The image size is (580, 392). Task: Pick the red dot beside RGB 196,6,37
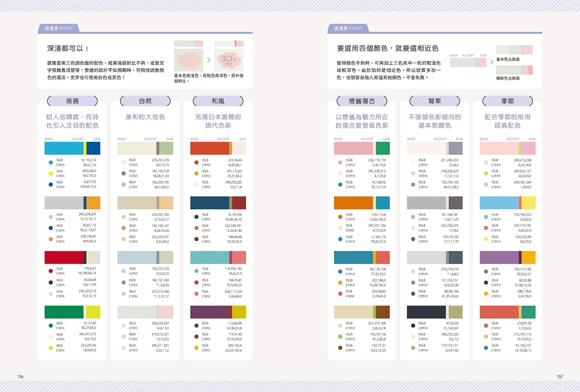click(51, 271)
